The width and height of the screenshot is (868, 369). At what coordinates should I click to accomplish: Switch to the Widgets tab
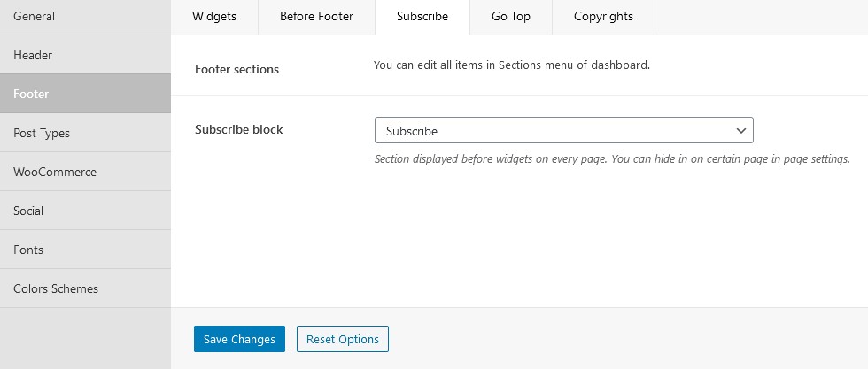pos(214,17)
